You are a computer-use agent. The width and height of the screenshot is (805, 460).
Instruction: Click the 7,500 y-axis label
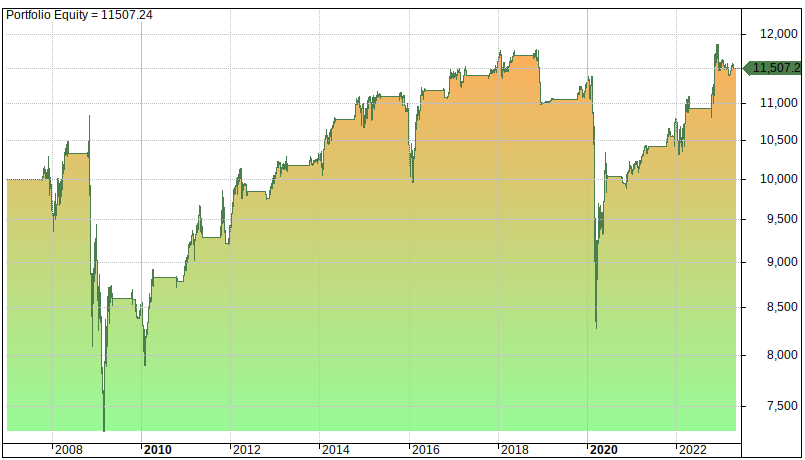click(781, 405)
